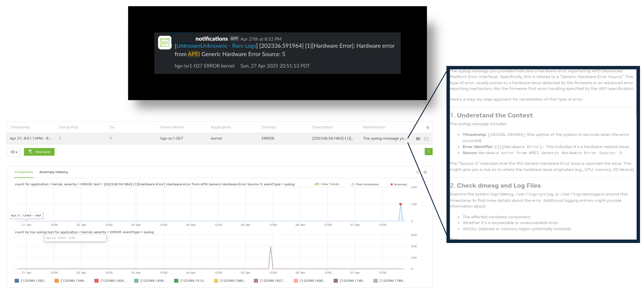This screenshot has width=644, height=293.
Task: Go to page 1 pagination button
Action: pos(429,151)
